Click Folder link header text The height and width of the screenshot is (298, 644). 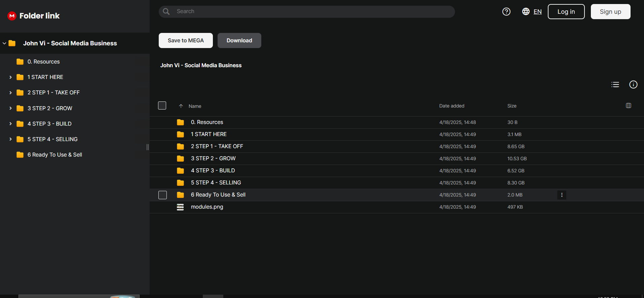39,16
